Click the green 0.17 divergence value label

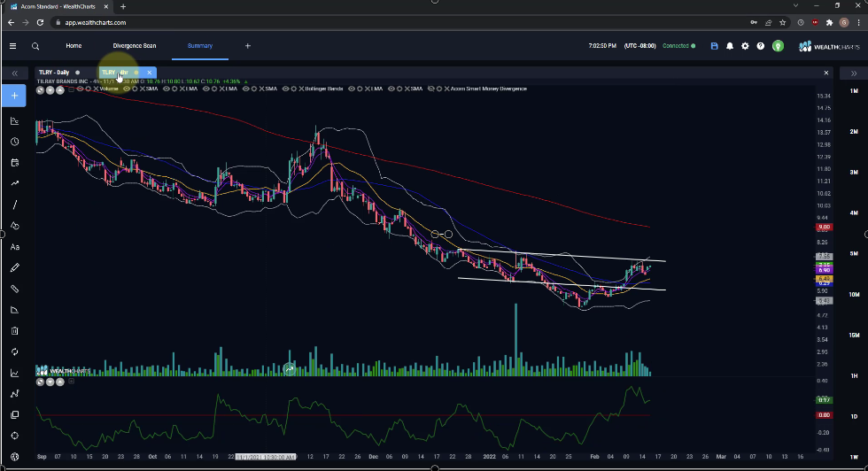824,400
